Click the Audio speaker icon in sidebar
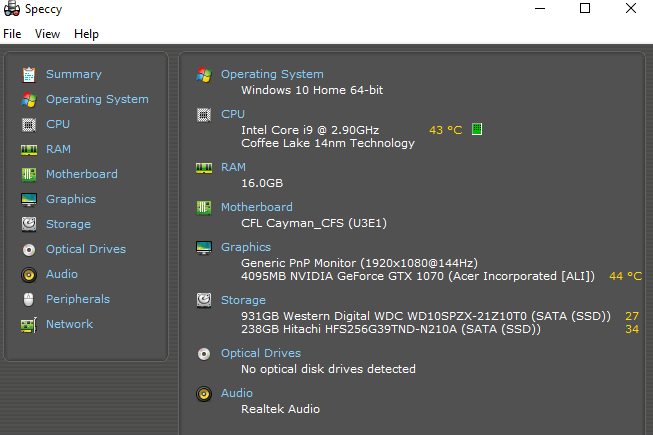The width and height of the screenshot is (653, 435). point(29,274)
